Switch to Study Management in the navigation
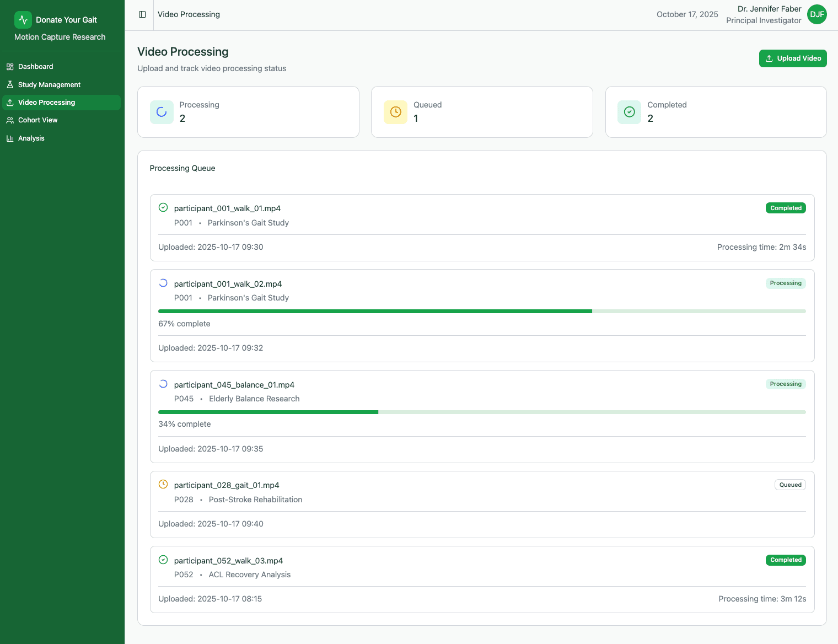The height and width of the screenshot is (644, 838). pyautogui.click(x=49, y=84)
